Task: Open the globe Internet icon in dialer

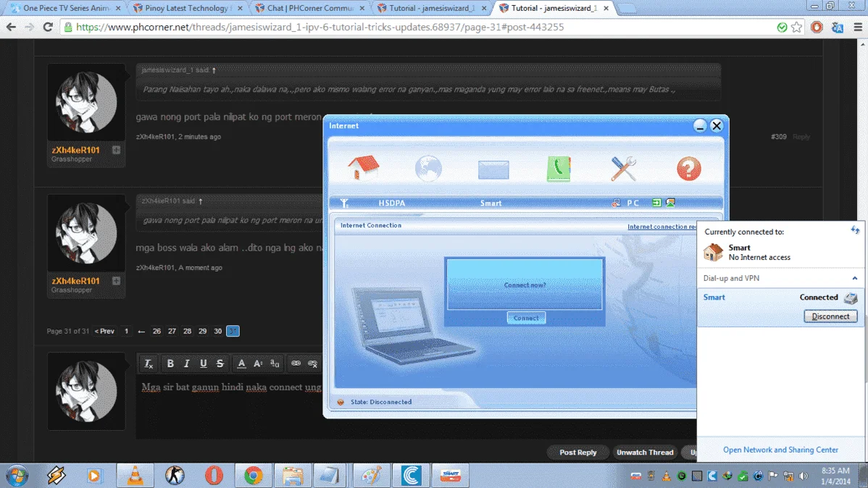Action: click(x=428, y=168)
